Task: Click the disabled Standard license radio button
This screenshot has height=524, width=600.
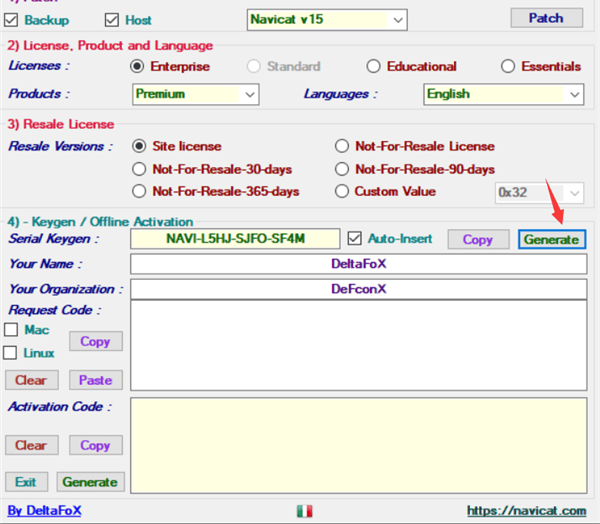Action: (254, 67)
